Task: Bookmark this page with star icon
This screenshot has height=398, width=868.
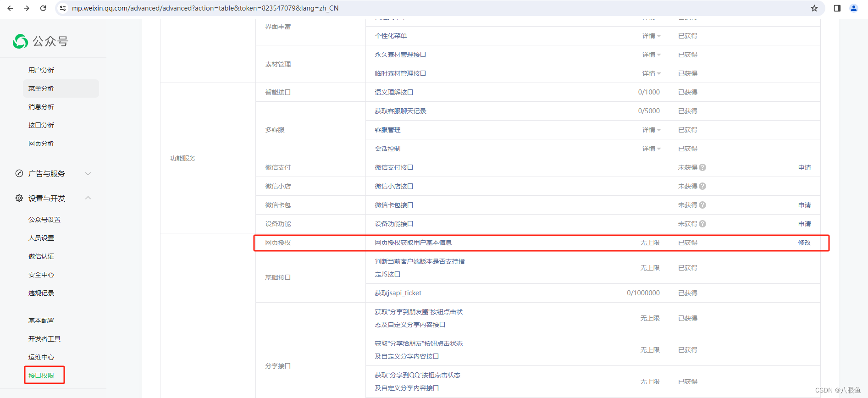Action: (814, 8)
